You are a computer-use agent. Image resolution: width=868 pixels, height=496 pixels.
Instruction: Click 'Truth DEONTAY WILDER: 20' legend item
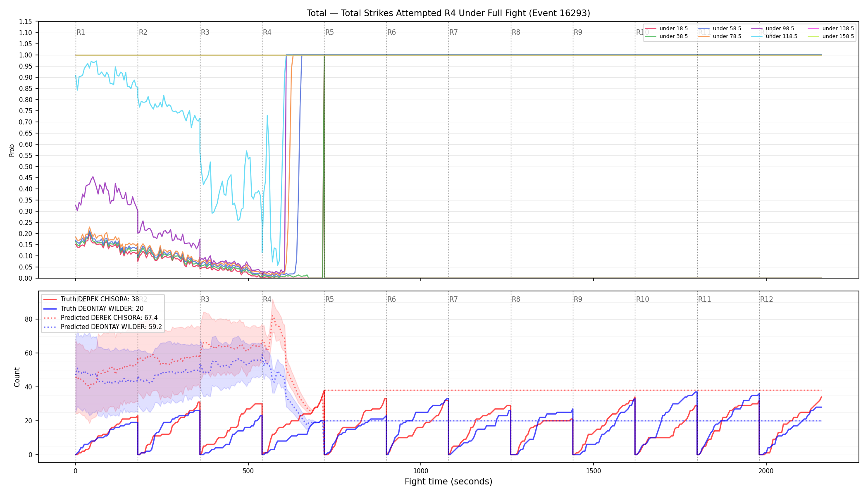93,309
